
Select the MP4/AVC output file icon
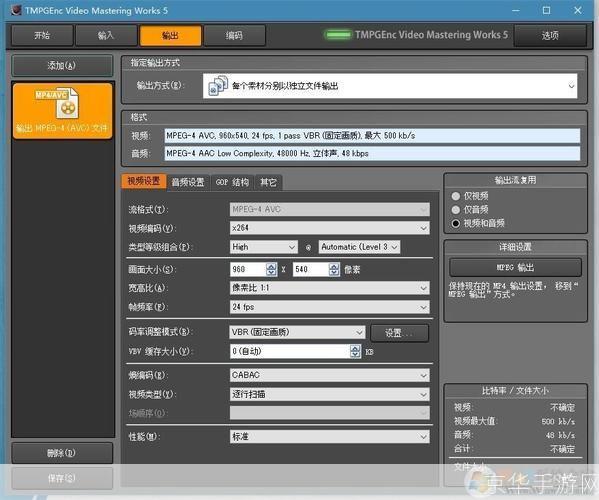coord(62,111)
